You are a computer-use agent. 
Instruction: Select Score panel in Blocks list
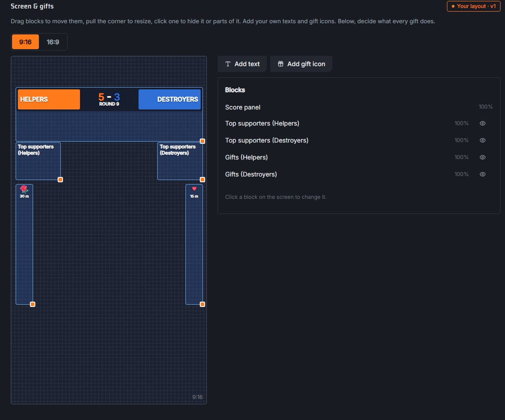tap(359, 107)
